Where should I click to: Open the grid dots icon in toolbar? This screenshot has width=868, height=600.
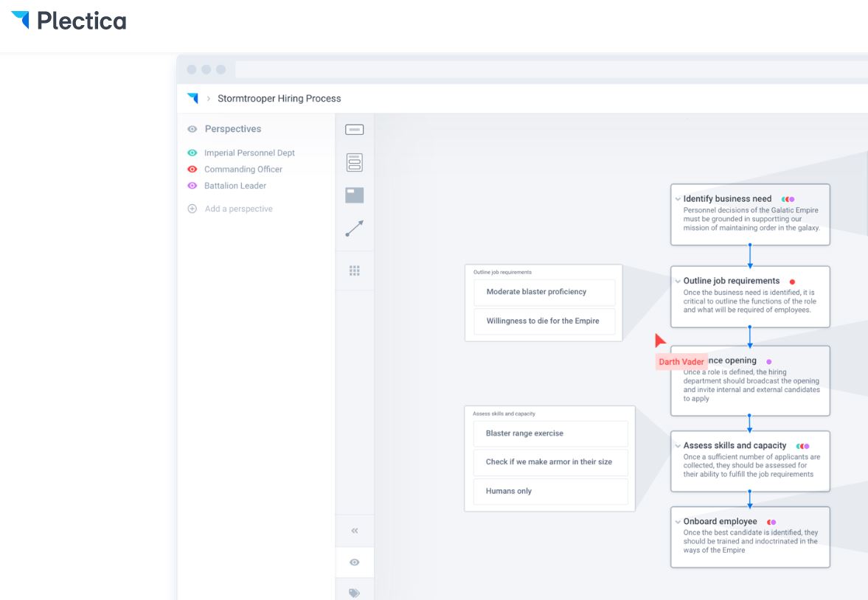coord(355,271)
